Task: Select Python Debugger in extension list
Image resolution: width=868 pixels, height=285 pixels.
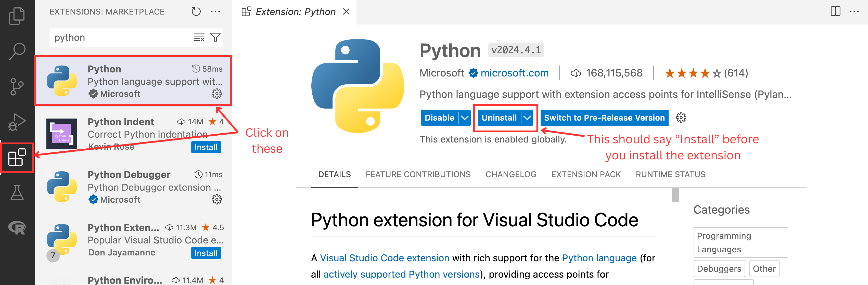Action: (x=133, y=187)
